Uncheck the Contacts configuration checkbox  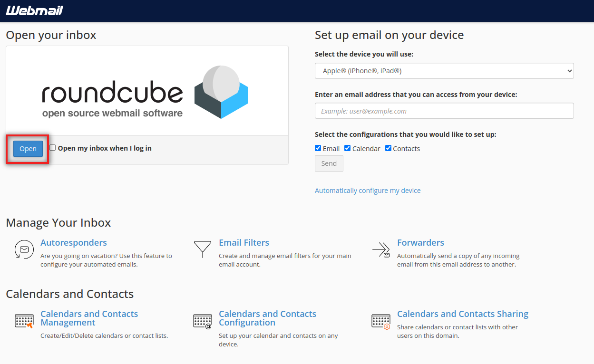point(388,148)
